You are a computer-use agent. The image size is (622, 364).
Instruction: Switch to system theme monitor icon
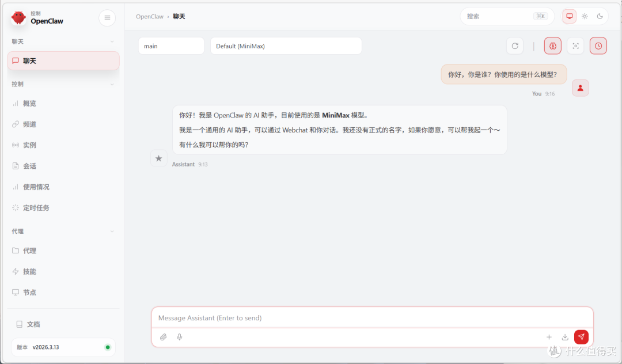point(569,16)
